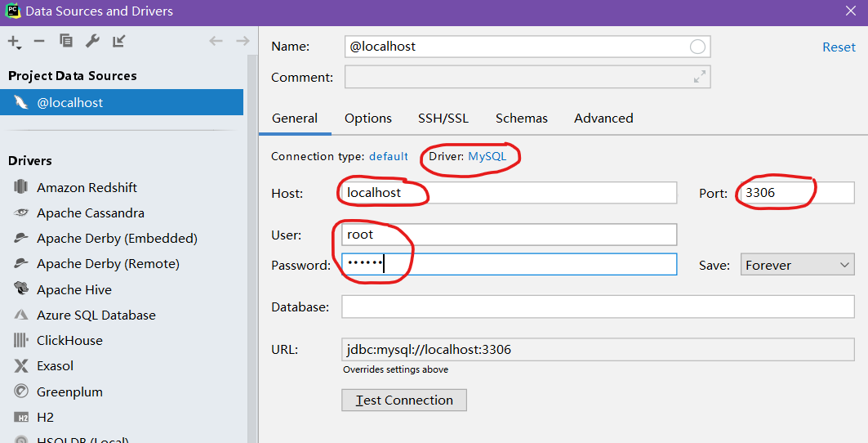Focus the Name input field

[527, 47]
